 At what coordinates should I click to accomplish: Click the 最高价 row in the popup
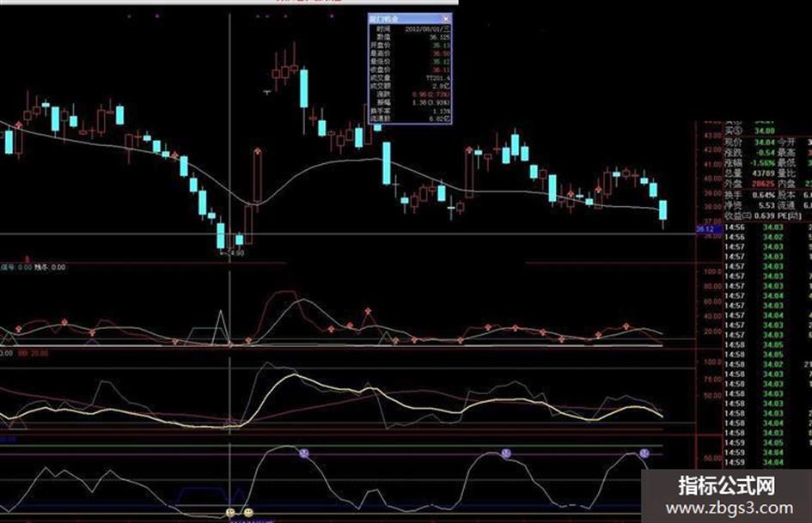[410, 53]
